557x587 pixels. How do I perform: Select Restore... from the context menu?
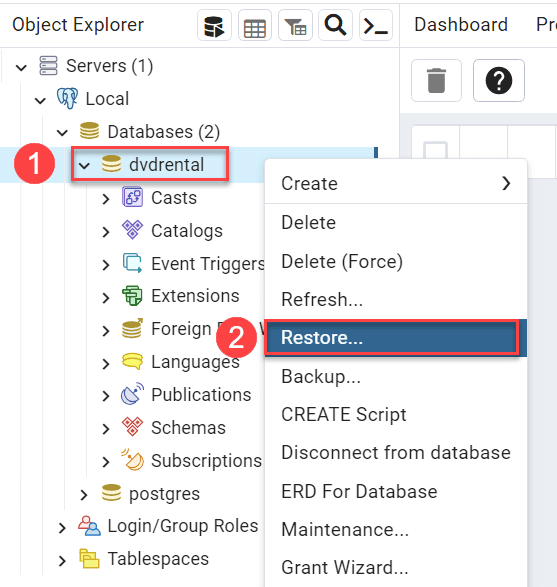tap(392, 338)
